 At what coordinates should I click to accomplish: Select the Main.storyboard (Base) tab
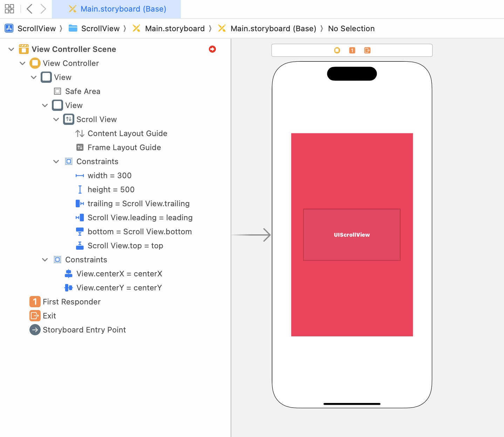tap(116, 9)
